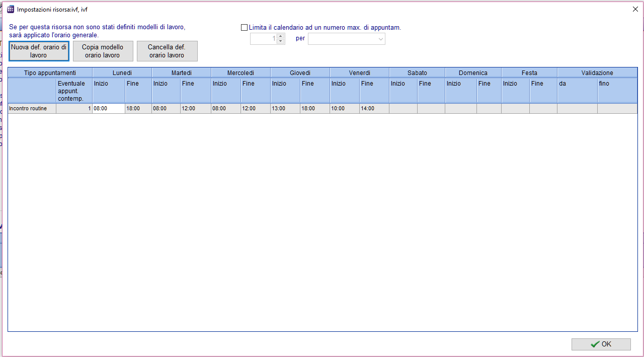Click empty Validazione fino cell in routine row
Viewport: 644px width, 357px height.
(x=617, y=108)
